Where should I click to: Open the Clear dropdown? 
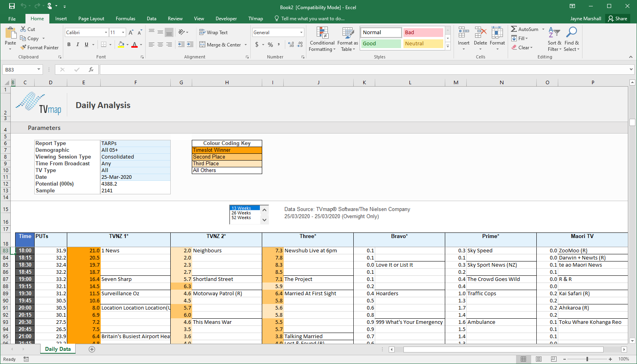click(522, 48)
